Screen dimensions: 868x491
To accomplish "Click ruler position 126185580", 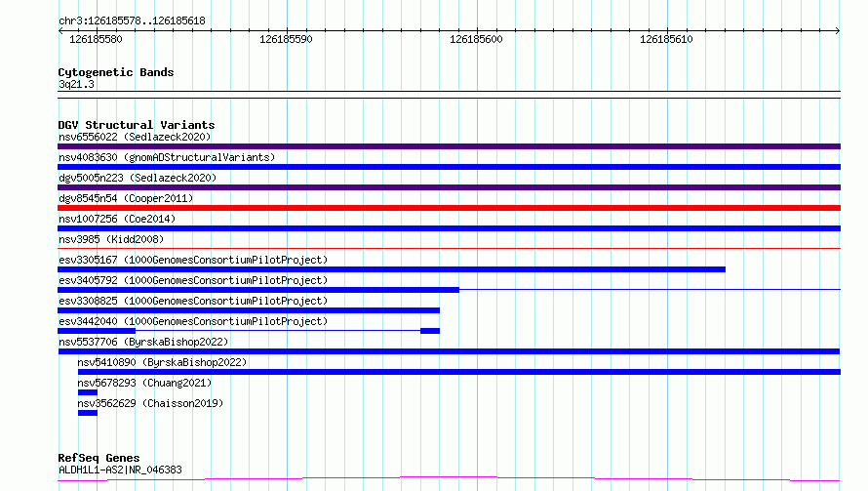I will [x=96, y=39].
